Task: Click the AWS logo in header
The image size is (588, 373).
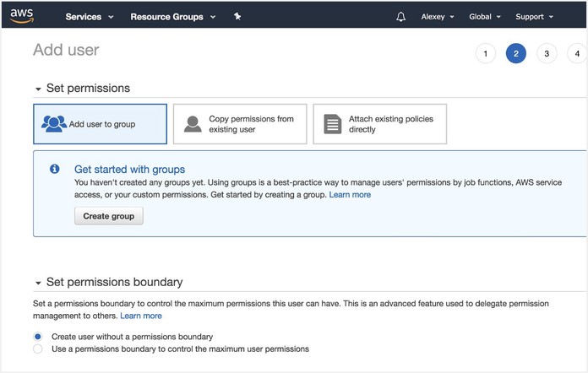Action: pyautogui.click(x=22, y=15)
